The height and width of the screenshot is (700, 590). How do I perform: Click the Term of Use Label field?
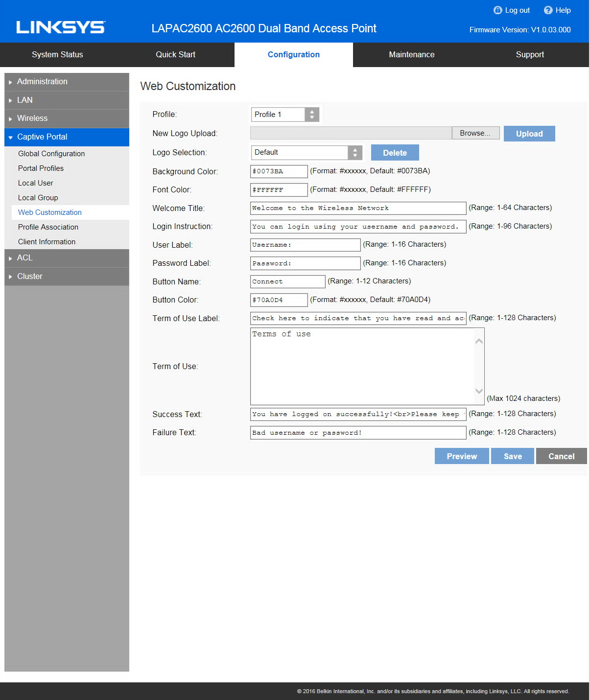(x=358, y=318)
